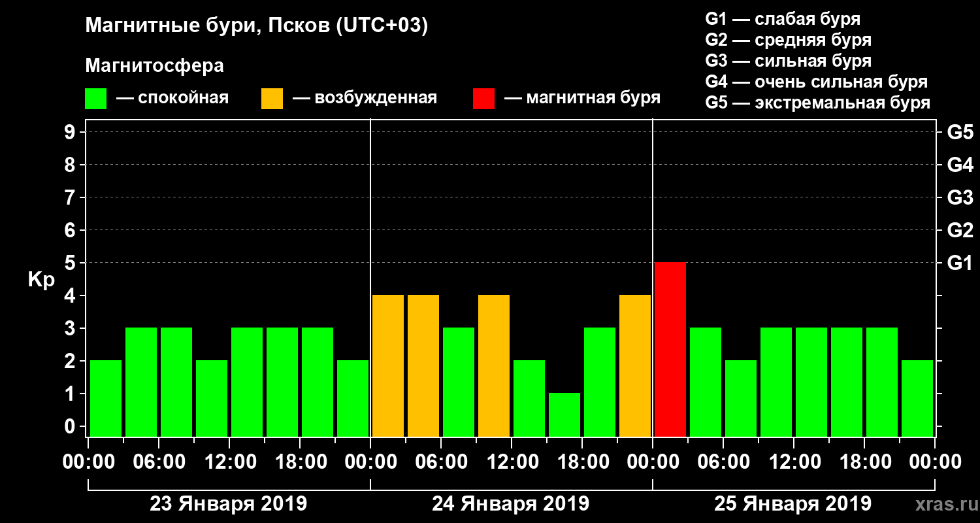Select the Kp 1 bar on 24 Января
Image resolution: width=980 pixels, height=523 pixels.
[564, 414]
